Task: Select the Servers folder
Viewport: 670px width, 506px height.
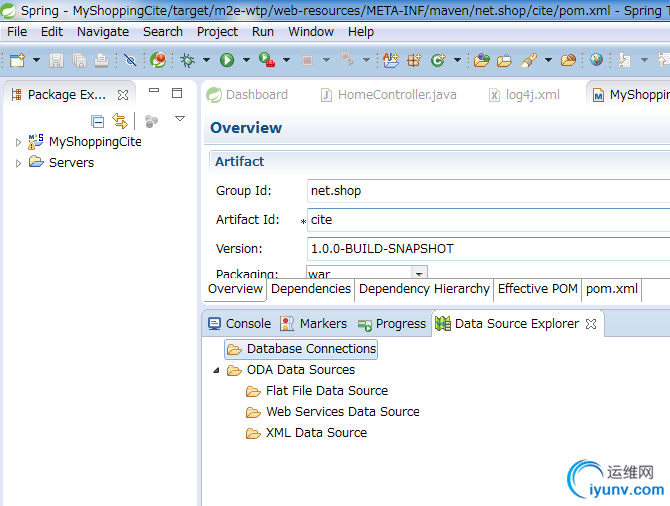Action: coord(71,162)
